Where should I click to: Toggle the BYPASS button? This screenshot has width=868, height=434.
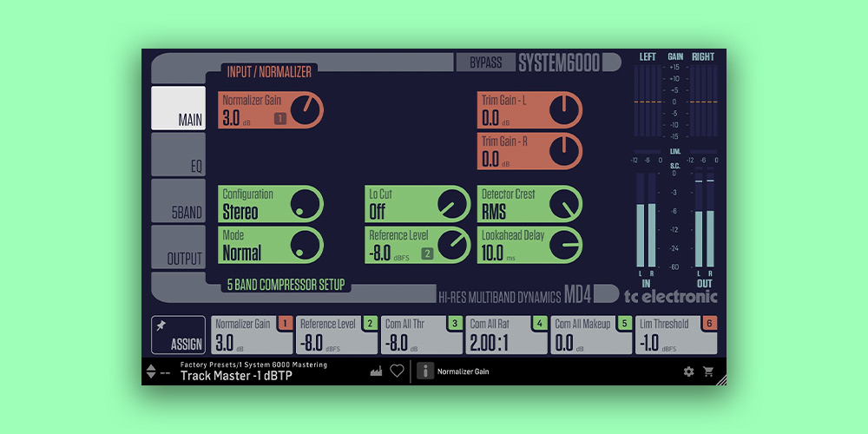click(485, 62)
